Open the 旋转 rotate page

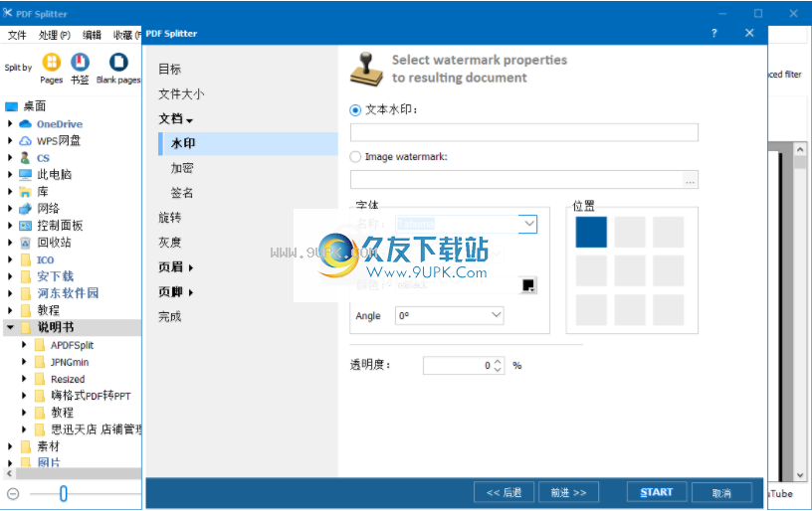pyautogui.click(x=170, y=218)
